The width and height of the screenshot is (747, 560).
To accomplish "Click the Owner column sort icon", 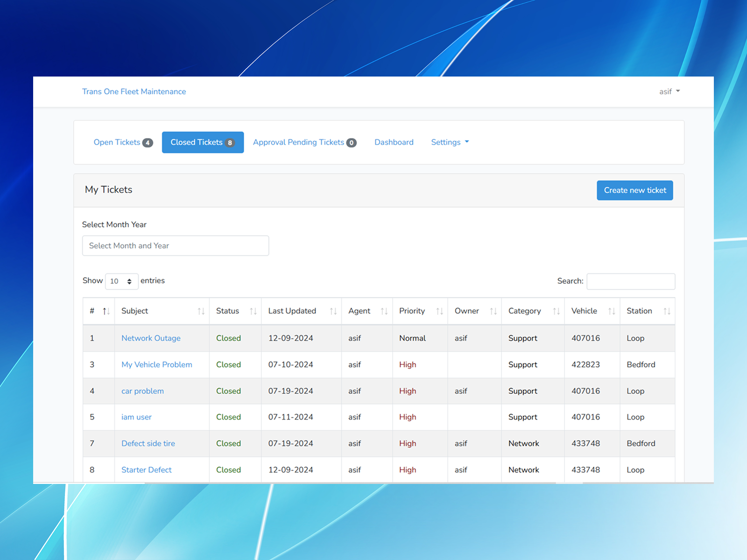I will pyautogui.click(x=493, y=311).
